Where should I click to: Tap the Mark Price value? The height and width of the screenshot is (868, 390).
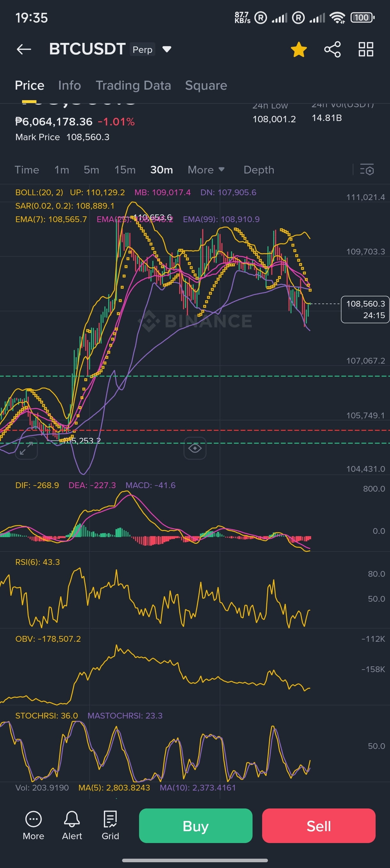click(88, 137)
